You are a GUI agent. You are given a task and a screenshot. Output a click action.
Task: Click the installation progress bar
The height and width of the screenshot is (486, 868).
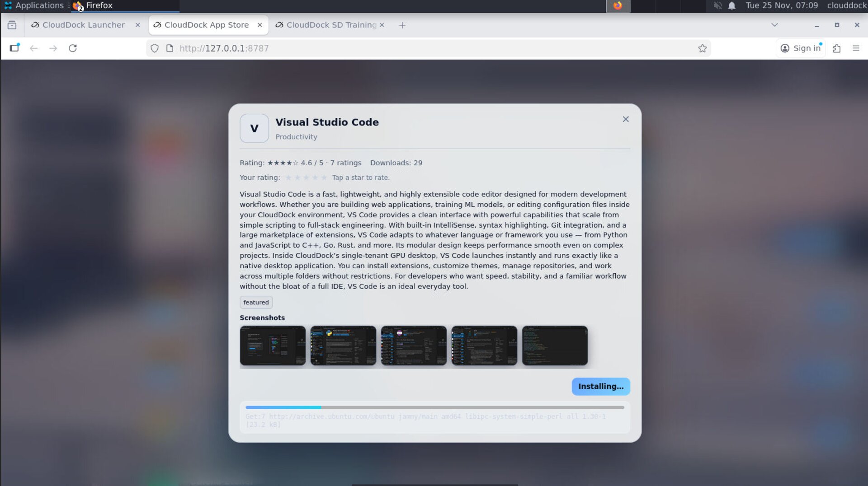(434, 407)
